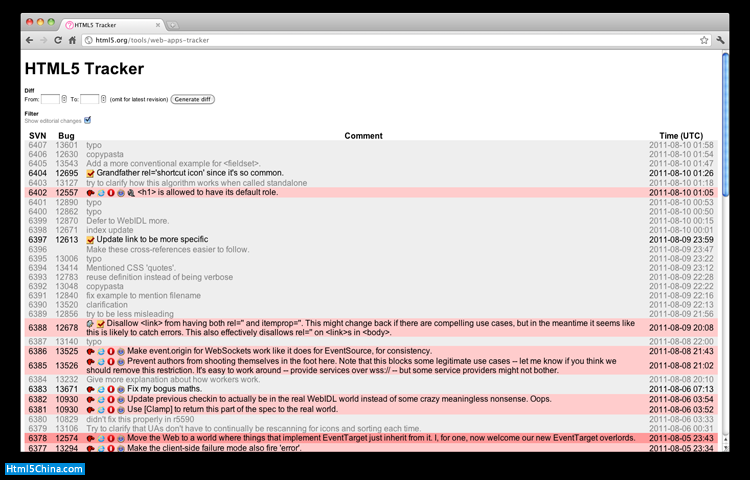Click the stepper on the To revision field
Viewport: 750px width, 480px height.
coord(104,99)
